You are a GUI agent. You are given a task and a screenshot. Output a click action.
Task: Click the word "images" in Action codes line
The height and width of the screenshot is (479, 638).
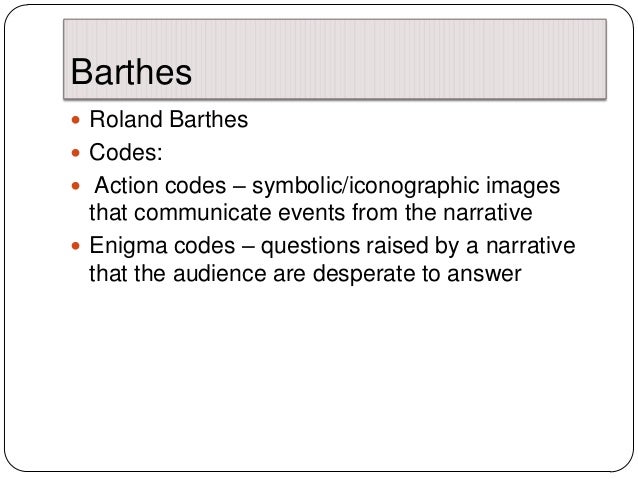(x=523, y=186)
